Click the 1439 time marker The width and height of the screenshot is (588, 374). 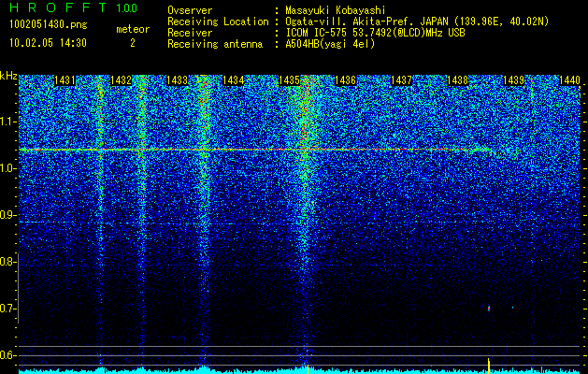click(x=513, y=80)
